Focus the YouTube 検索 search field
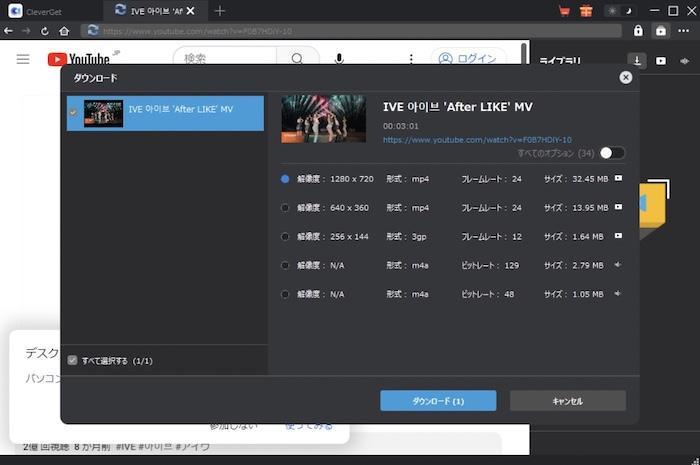Screen dimensions: 700x465 [225, 58]
